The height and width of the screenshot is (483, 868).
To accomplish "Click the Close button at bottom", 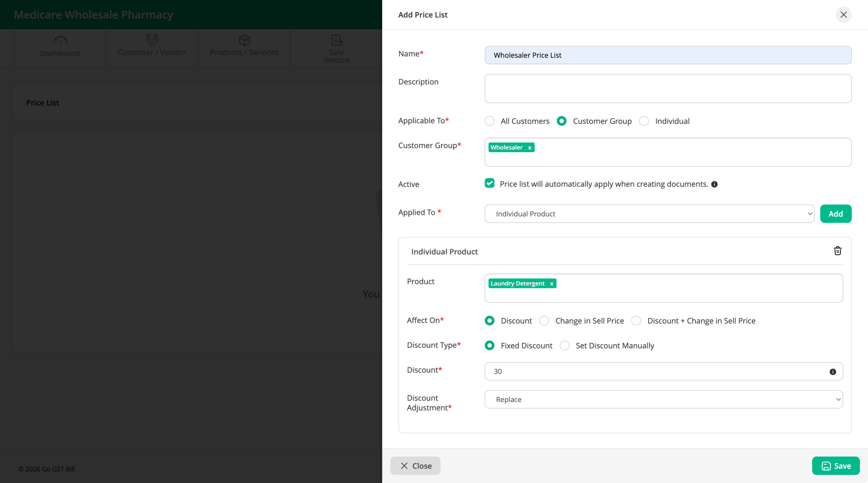I will point(415,466).
